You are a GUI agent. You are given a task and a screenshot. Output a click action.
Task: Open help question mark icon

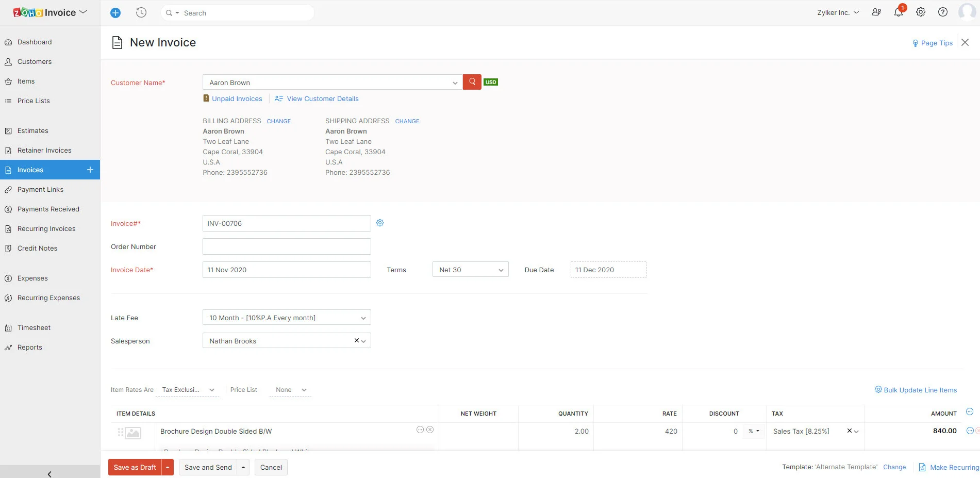[943, 12]
